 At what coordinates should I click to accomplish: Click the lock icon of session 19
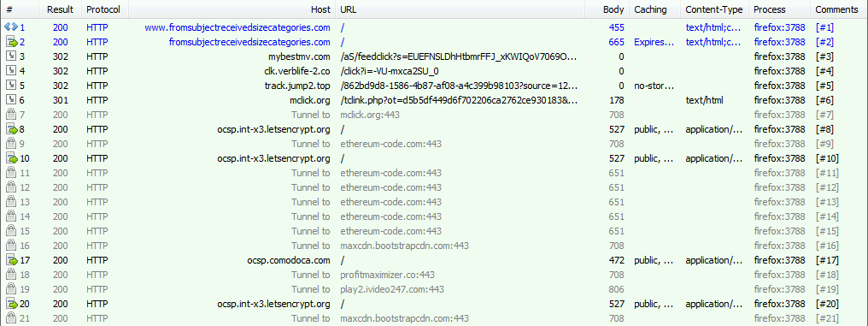pyautogui.click(x=11, y=289)
